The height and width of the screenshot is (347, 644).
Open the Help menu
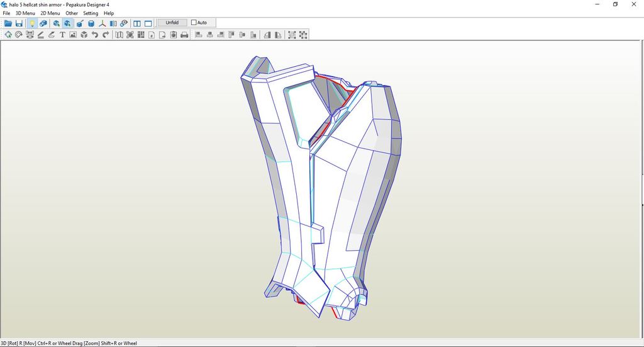pos(109,13)
